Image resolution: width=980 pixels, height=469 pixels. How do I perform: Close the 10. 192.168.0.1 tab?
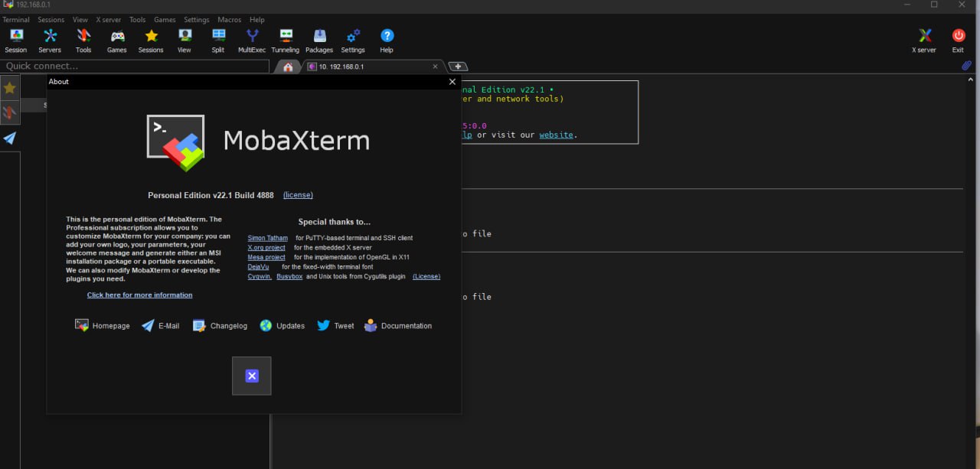(x=436, y=67)
